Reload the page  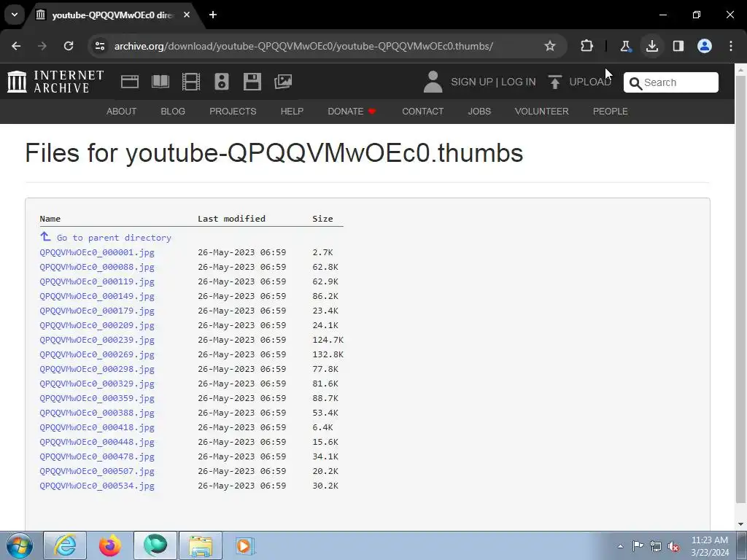(x=69, y=46)
